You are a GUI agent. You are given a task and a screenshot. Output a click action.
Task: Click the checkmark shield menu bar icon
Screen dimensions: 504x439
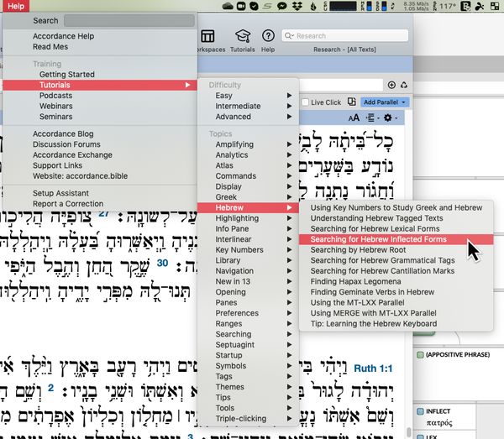(x=255, y=6)
